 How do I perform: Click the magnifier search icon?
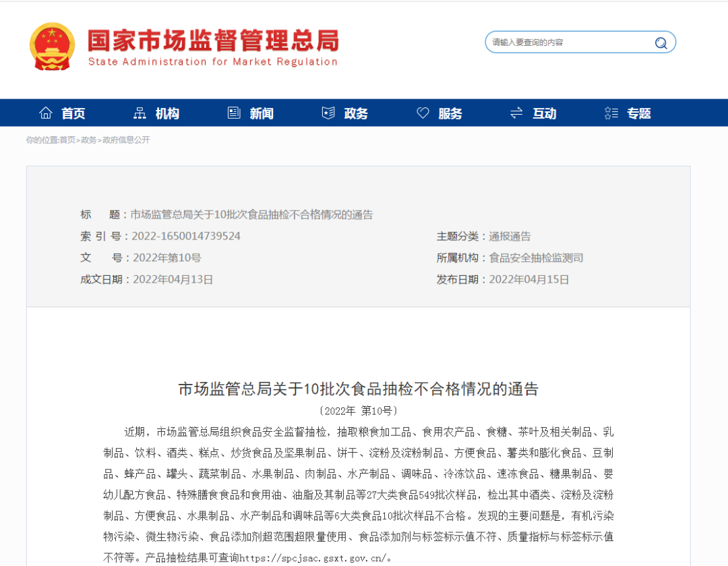pyautogui.click(x=661, y=43)
